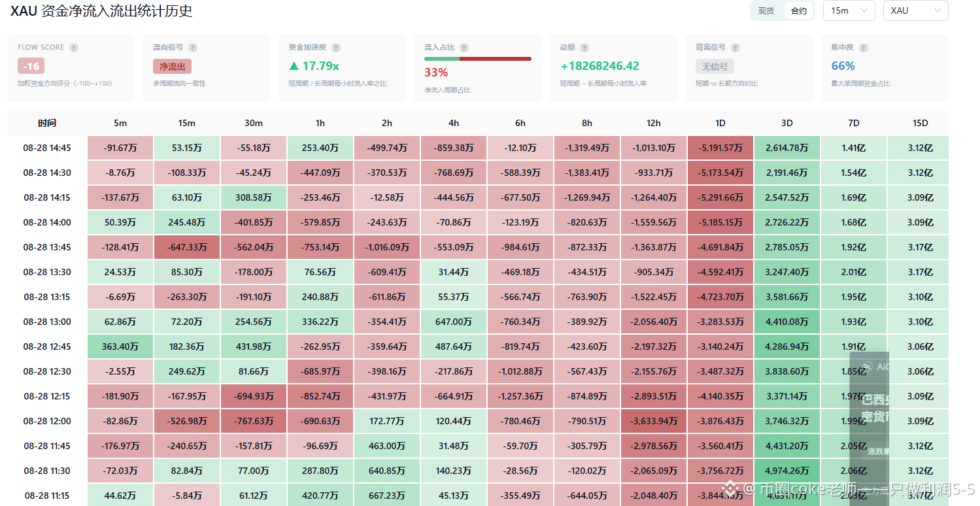980x506 pixels.
Task: Click the -647.33万 cell
Action: tap(187, 247)
